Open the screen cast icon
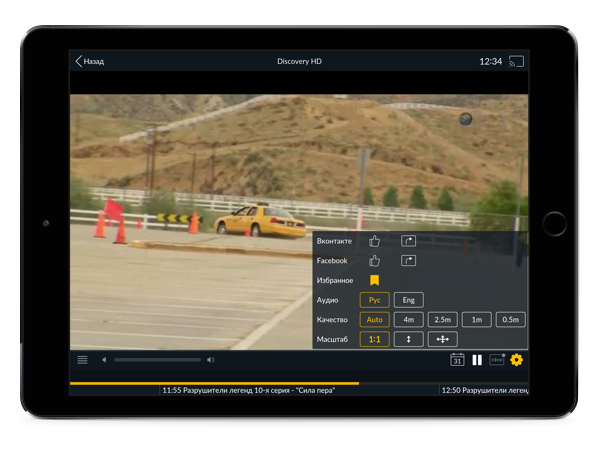The image size is (600, 450). point(516,61)
